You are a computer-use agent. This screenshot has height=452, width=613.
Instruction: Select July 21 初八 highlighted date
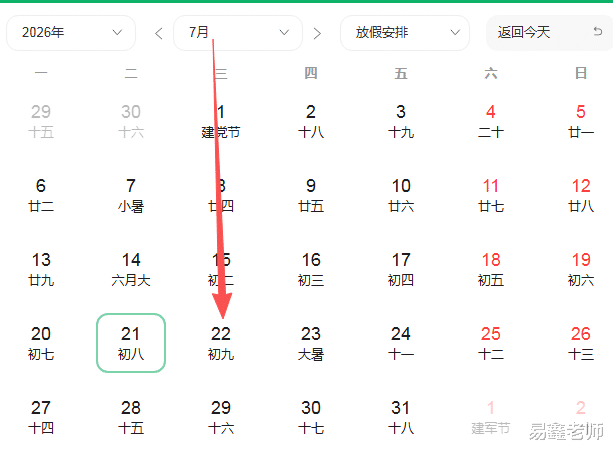(131, 343)
